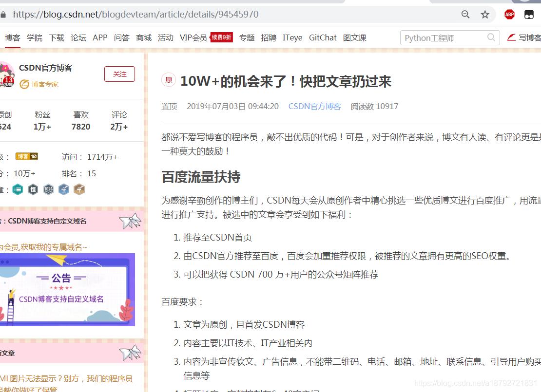This screenshot has width=541, height=392.
Task: Open ITeye in the navigation bar
Action: click(x=292, y=37)
